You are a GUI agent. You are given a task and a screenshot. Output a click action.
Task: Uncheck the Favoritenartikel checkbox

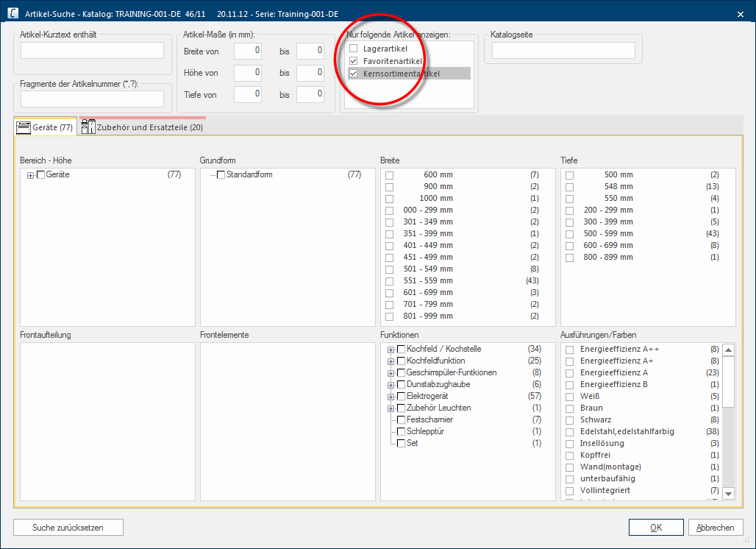coord(354,61)
